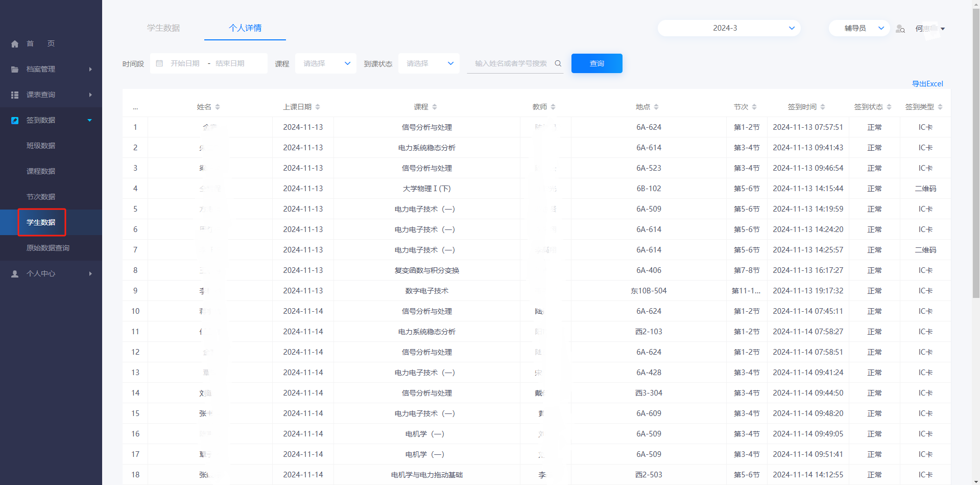The image size is (980, 485).
Task: Click the name or student ID search field
Action: [x=511, y=63]
